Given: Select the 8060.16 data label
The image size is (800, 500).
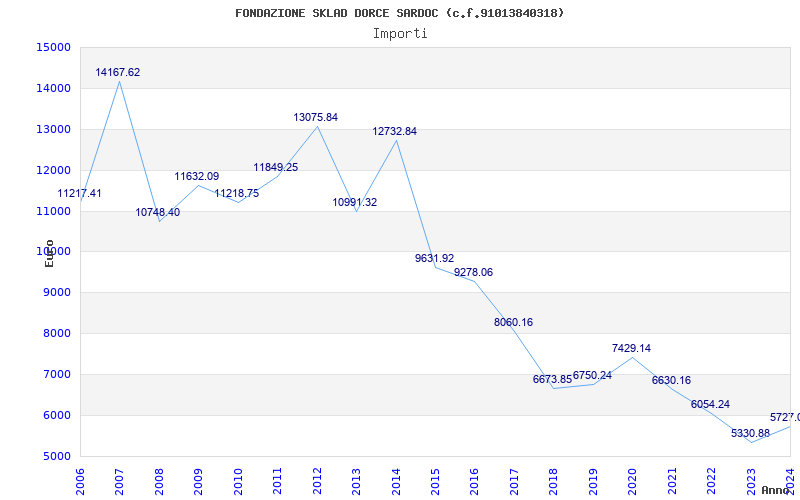Looking at the screenshot, I should pyautogui.click(x=513, y=322).
